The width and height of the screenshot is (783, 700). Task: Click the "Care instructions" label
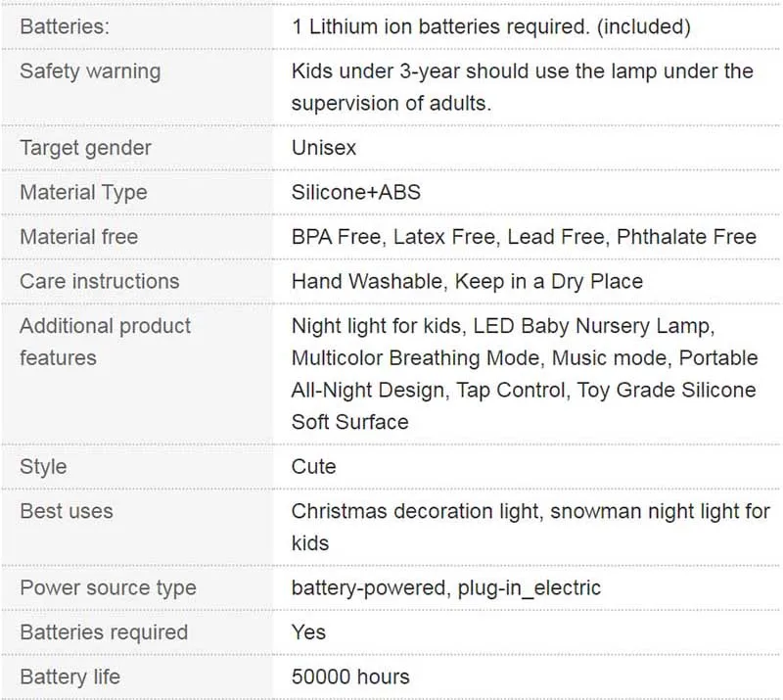99,281
